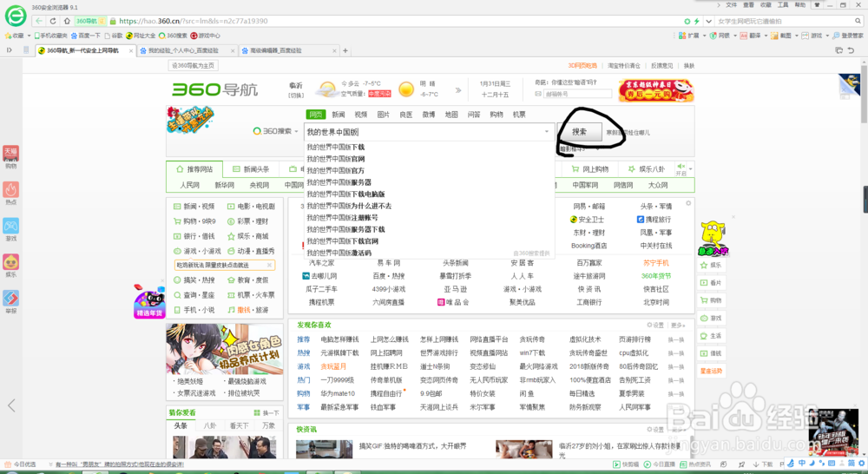Screen dimensions: 868x474
Task: Open the 4399小游戏 link
Action: pyautogui.click(x=389, y=289)
